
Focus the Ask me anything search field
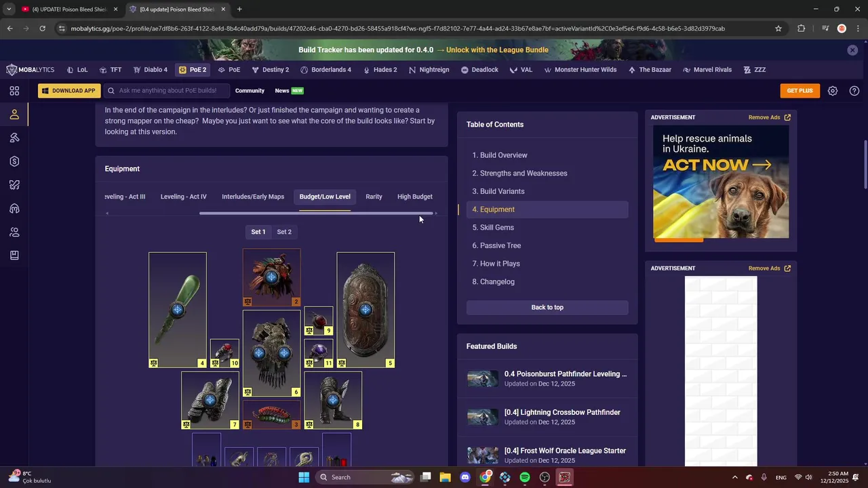coord(167,91)
